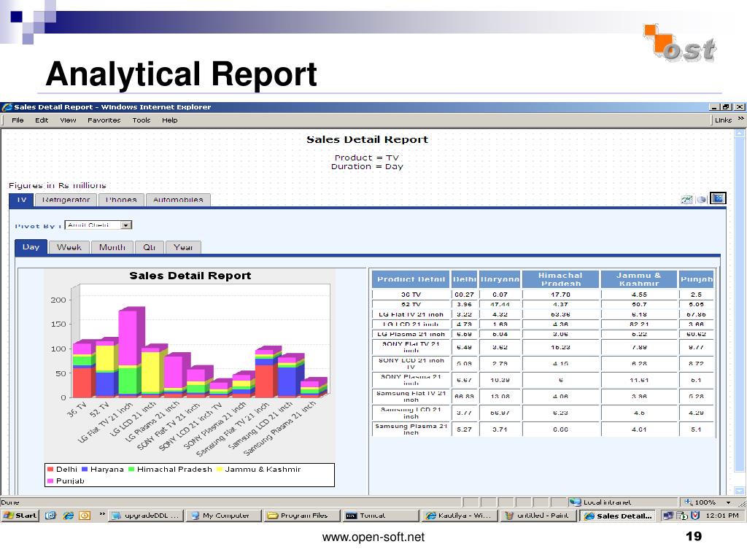
Task: Switch to untitled - Paint taskbar window
Action: coord(538,516)
